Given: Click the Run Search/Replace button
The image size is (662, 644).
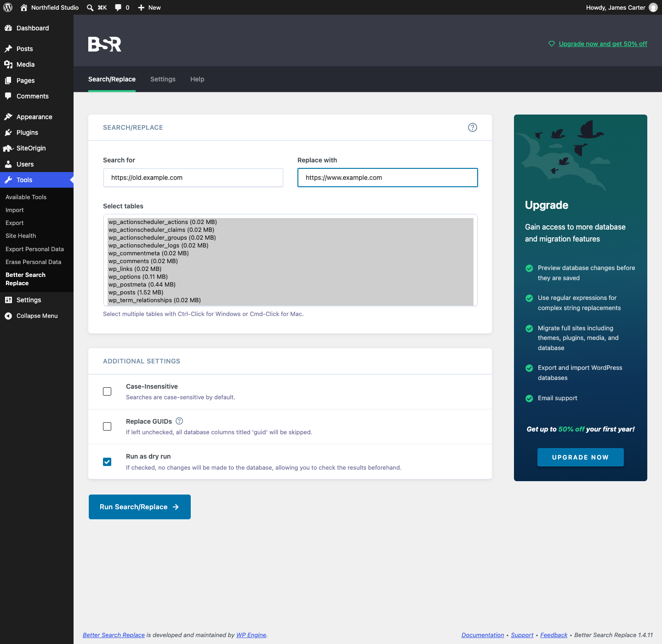Looking at the screenshot, I should (140, 507).
